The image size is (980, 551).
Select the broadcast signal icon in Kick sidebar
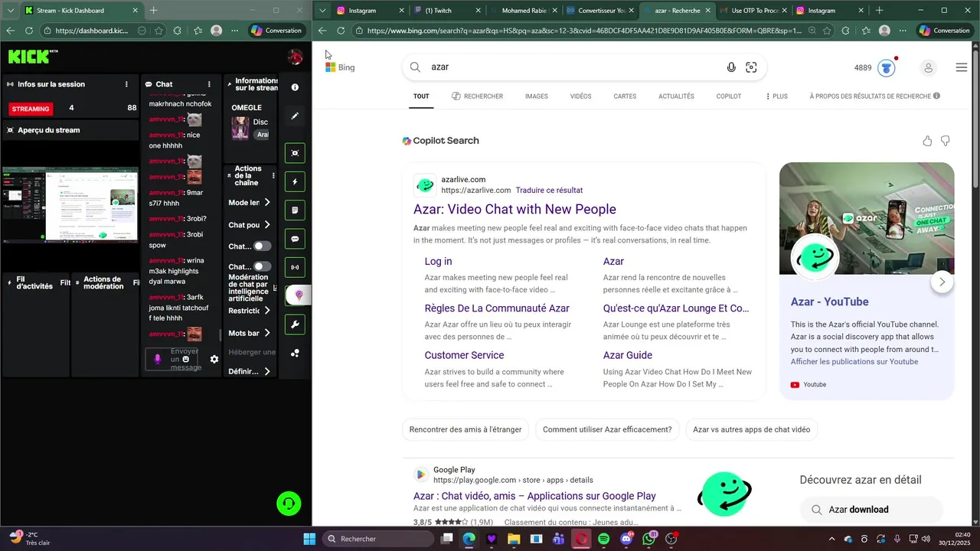[295, 268]
